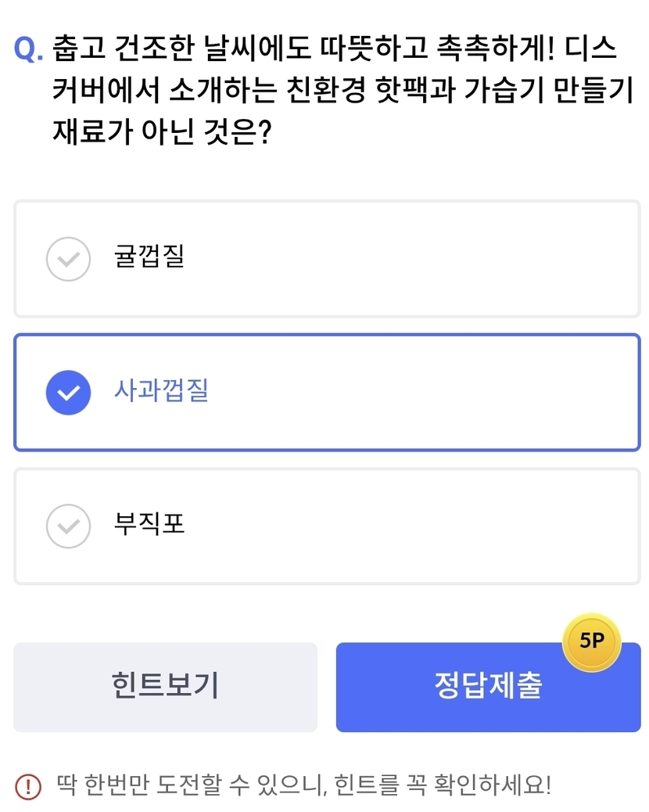Submit the answer with 정답제출
Image resolution: width=649 pixels, height=812 pixels.
click(488, 687)
